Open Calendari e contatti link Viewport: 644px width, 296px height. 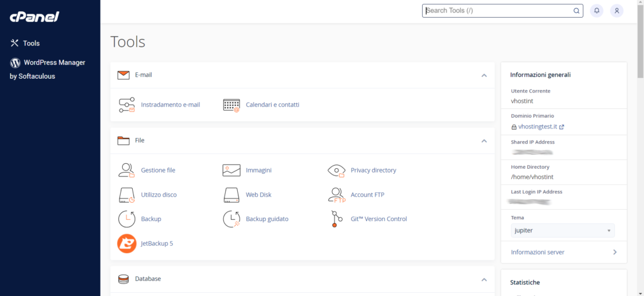[x=272, y=105]
